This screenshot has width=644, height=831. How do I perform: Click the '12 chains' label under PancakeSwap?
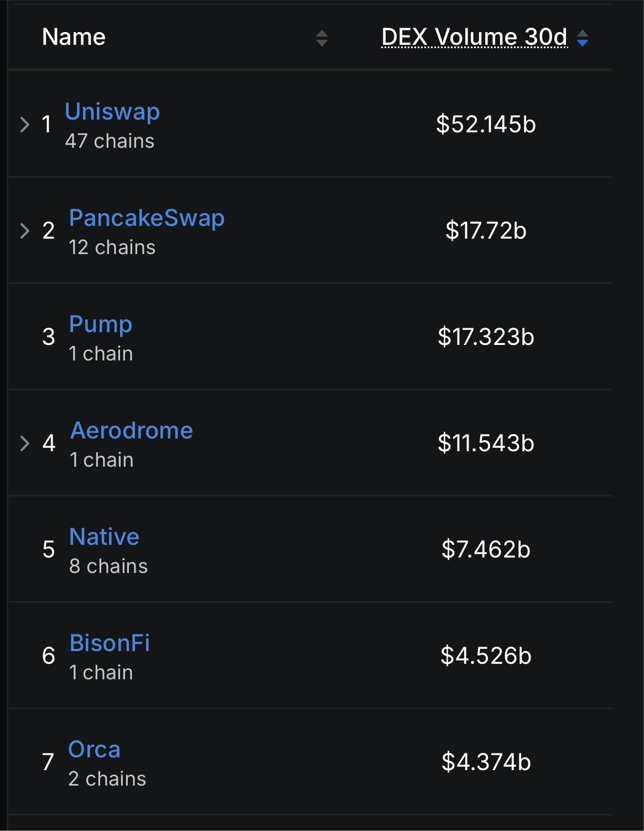click(x=112, y=247)
